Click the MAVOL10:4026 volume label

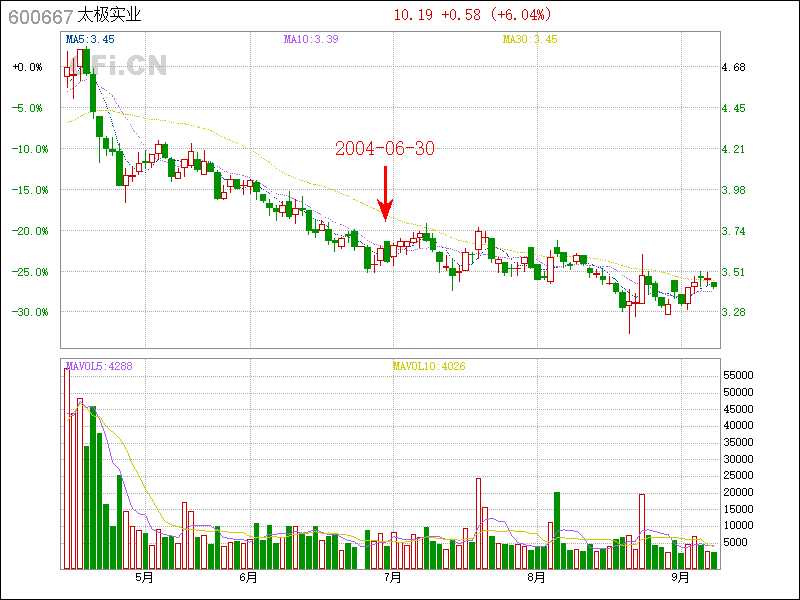click(x=429, y=366)
